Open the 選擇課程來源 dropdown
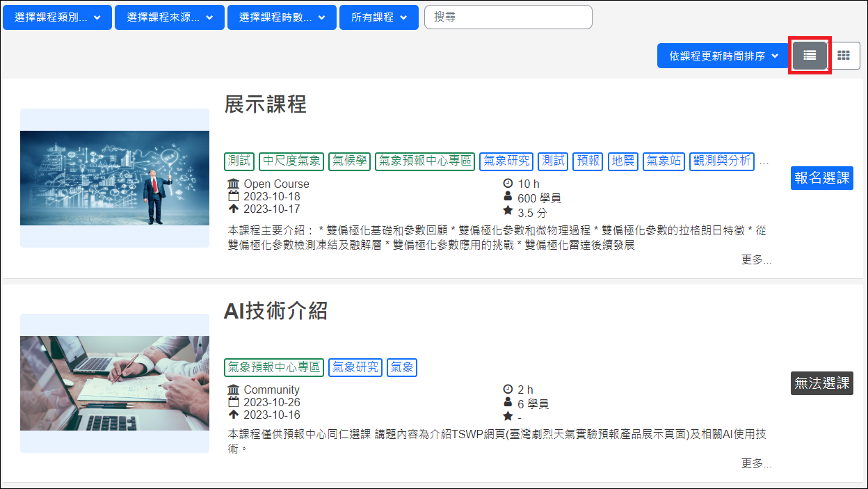868x489 pixels. coord(170,17)
